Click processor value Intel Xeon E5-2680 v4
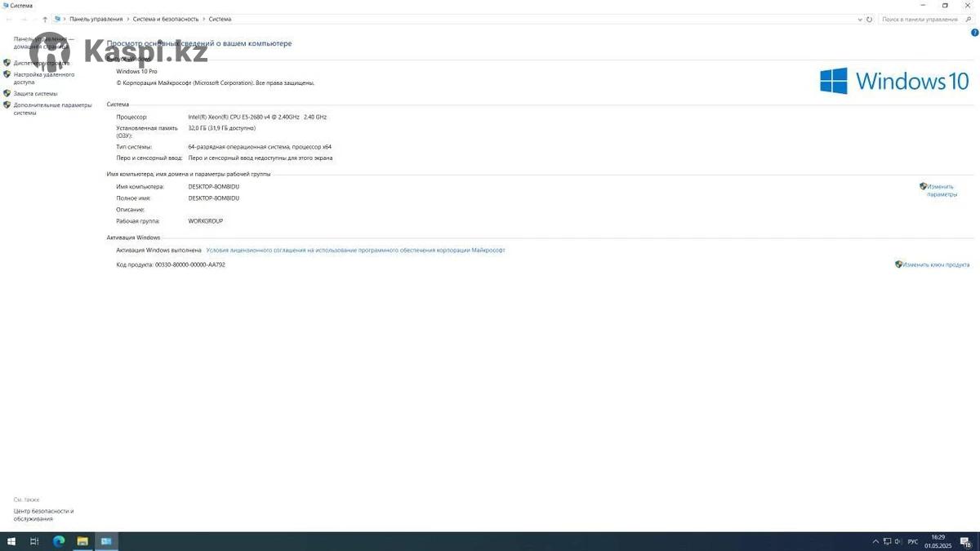Image resolution: width=980 pixels, height=551 pixels. [257, 117]
